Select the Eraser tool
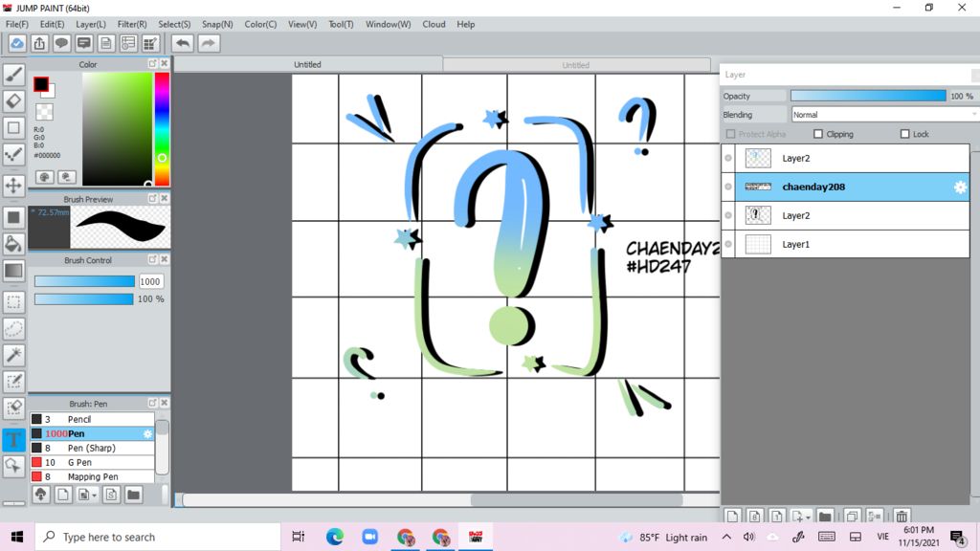The image size is (980, 551). [13, 101]
